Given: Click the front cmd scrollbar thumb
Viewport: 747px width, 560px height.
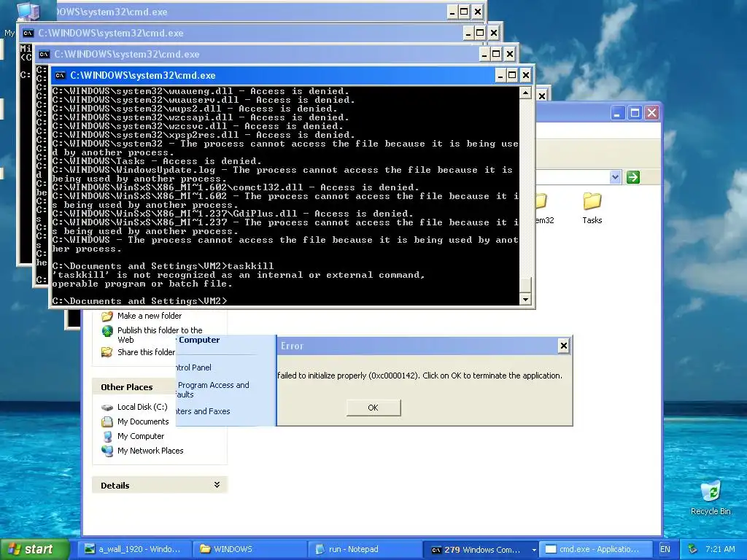Looking at the screenshot, I should [525, 285].
